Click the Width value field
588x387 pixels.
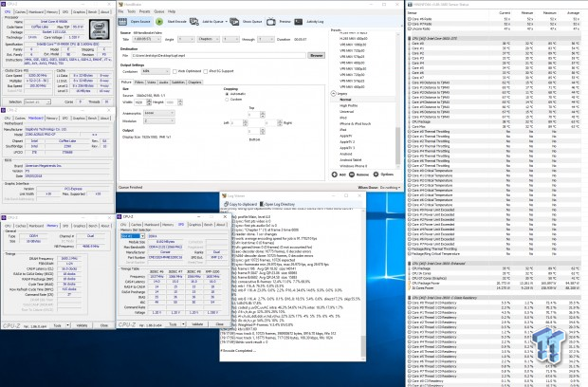[140, 102]
